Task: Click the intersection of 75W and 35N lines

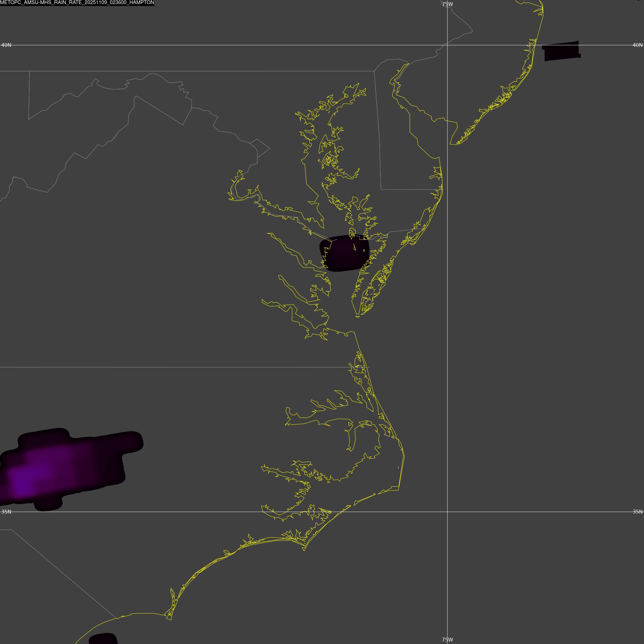Action: coord(447,512)
